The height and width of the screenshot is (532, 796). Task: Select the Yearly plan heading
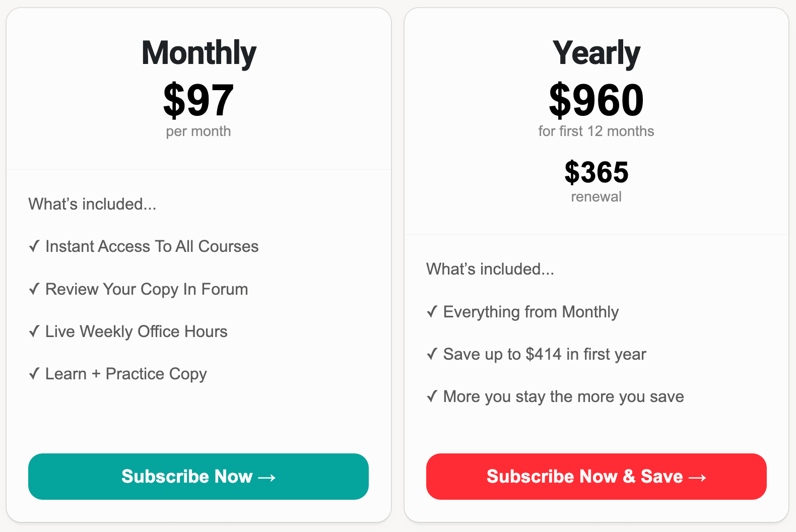[596, 53]
